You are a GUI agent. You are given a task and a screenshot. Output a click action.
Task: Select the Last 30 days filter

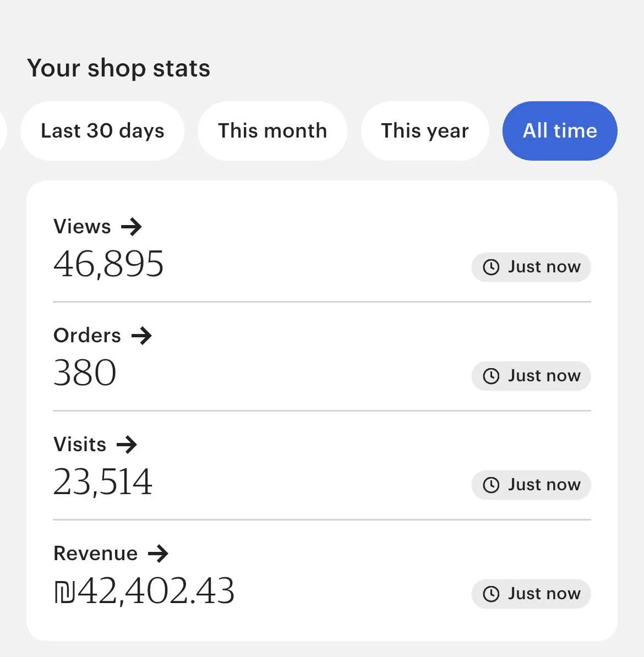coord(102,131)
